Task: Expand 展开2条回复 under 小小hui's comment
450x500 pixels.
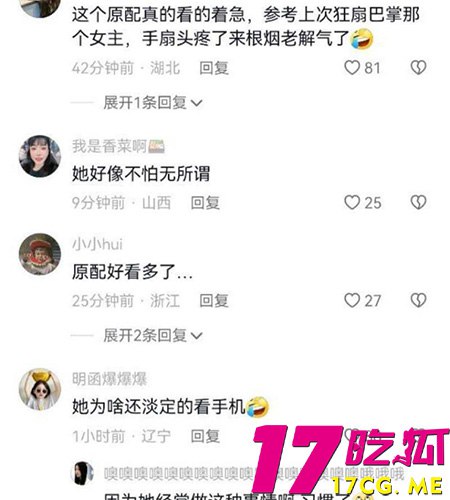Action: (153, 335)
